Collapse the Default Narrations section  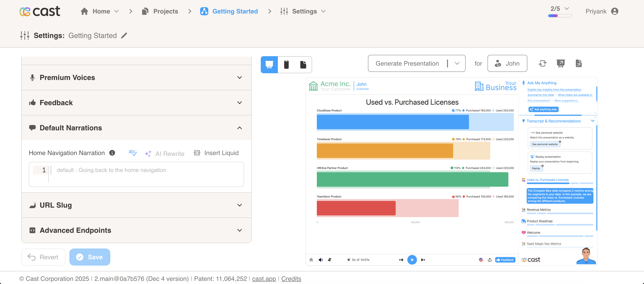[239, 128]
